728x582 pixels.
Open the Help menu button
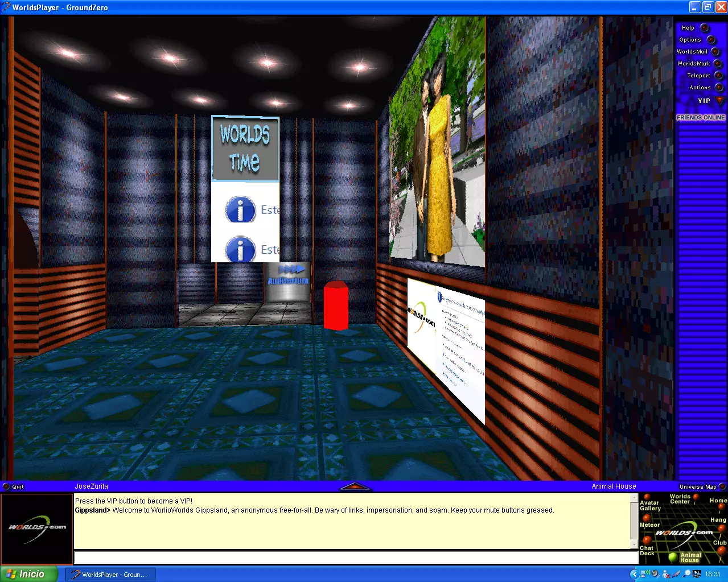tap(704, 27)
